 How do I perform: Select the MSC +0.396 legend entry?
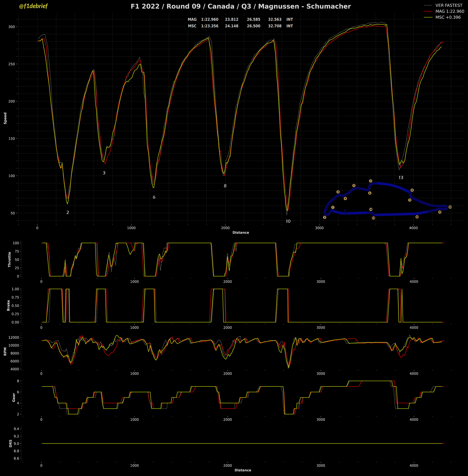pos(442,17)
